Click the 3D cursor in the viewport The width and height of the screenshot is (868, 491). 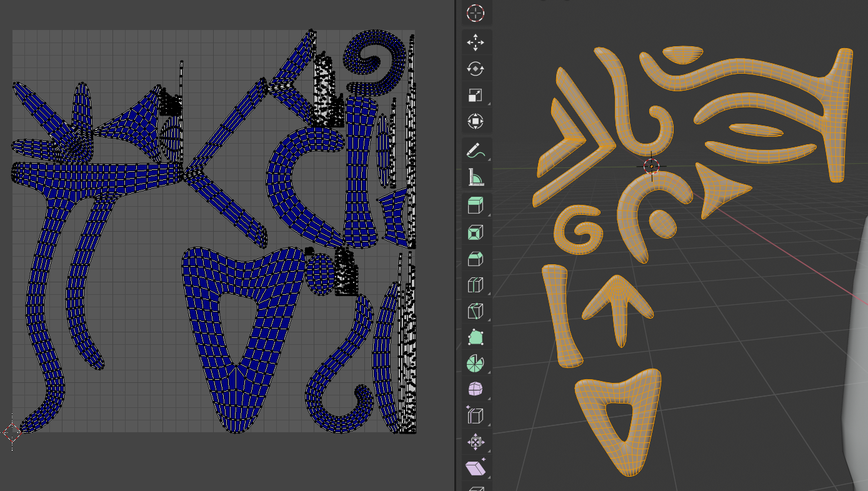click(651, 166)
